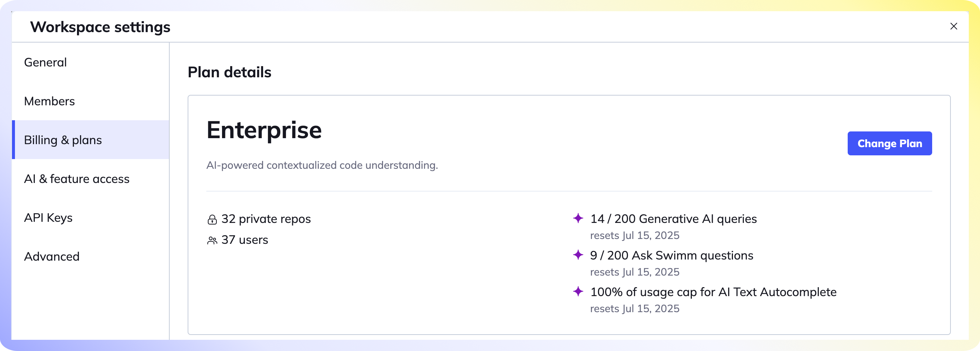Image resolution: width=980 pixels, height=351 pixels.
Task: Open the General settings section
Action: [x=90, y=62]
